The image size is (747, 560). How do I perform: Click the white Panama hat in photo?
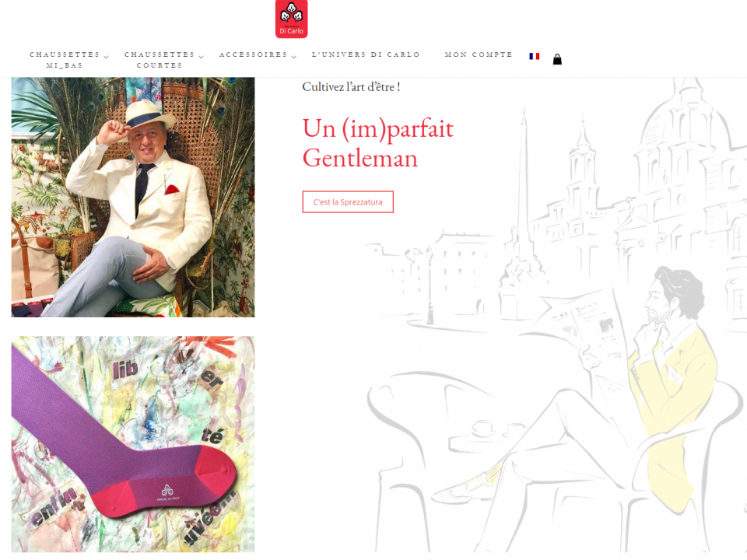tap(148, 114)
